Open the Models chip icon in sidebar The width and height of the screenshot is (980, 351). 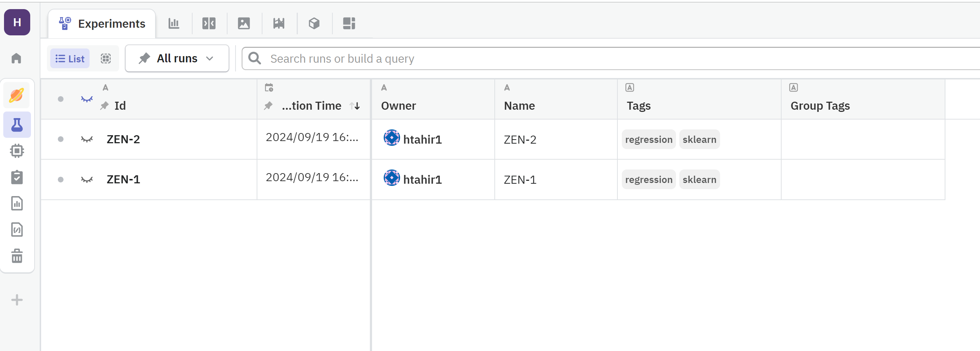17,151
